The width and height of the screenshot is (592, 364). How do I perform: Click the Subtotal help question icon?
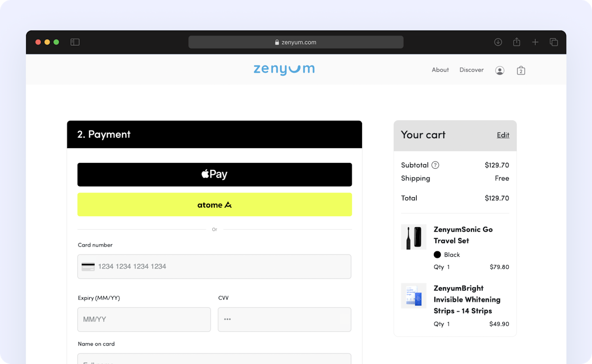coord(435,165)
